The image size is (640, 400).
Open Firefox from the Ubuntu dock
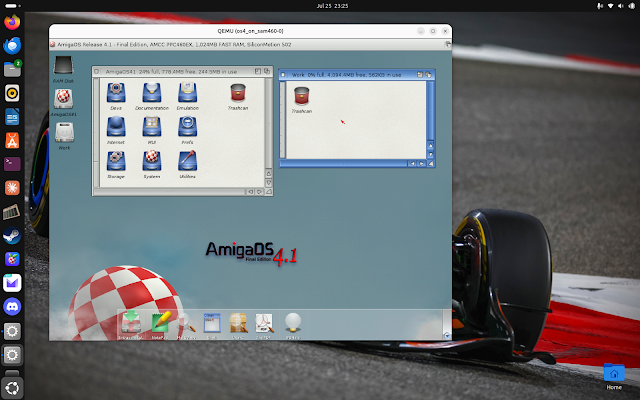(12, 21)
